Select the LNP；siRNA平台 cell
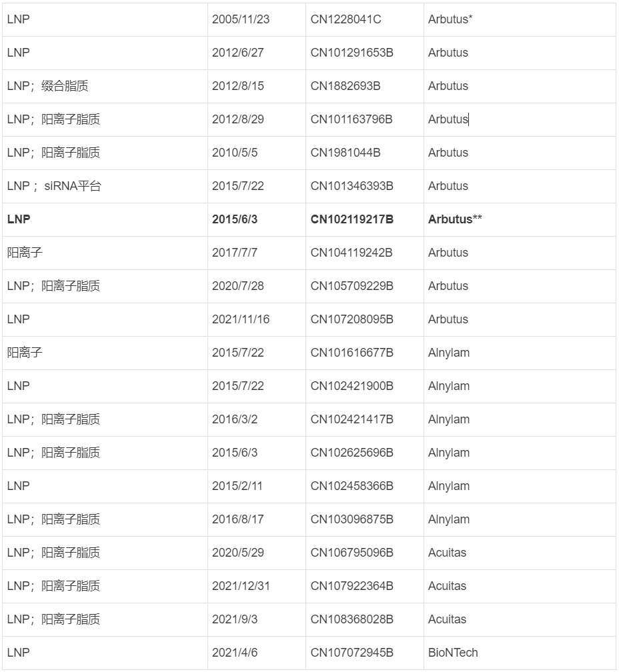The image size is (619, 672). tap(54, 186)
